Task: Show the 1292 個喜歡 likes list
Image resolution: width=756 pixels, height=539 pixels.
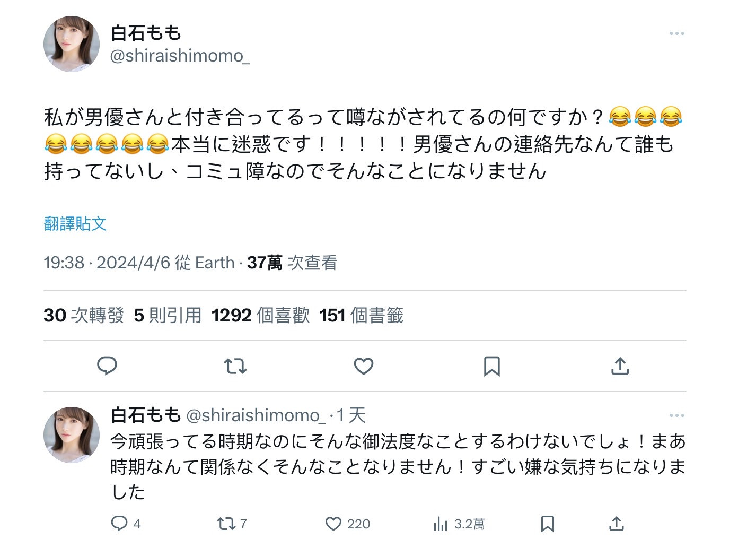Action: click(x=260, y=316)
